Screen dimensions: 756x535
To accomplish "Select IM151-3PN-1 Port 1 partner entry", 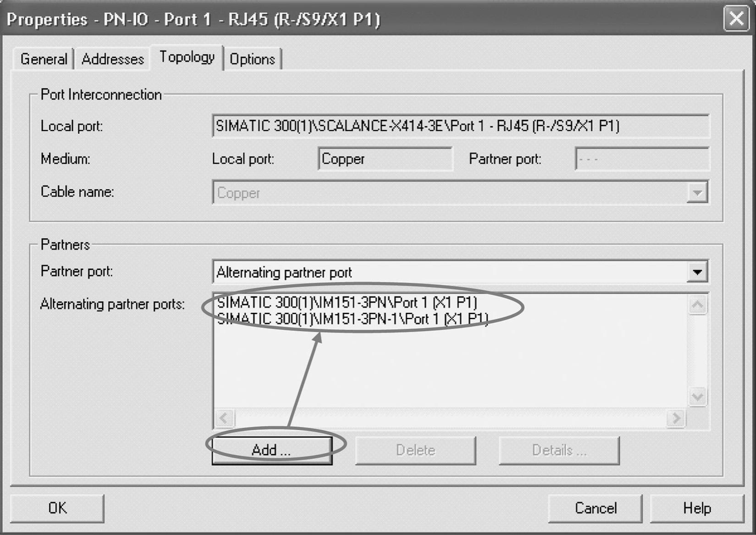I will pos(352,318).
